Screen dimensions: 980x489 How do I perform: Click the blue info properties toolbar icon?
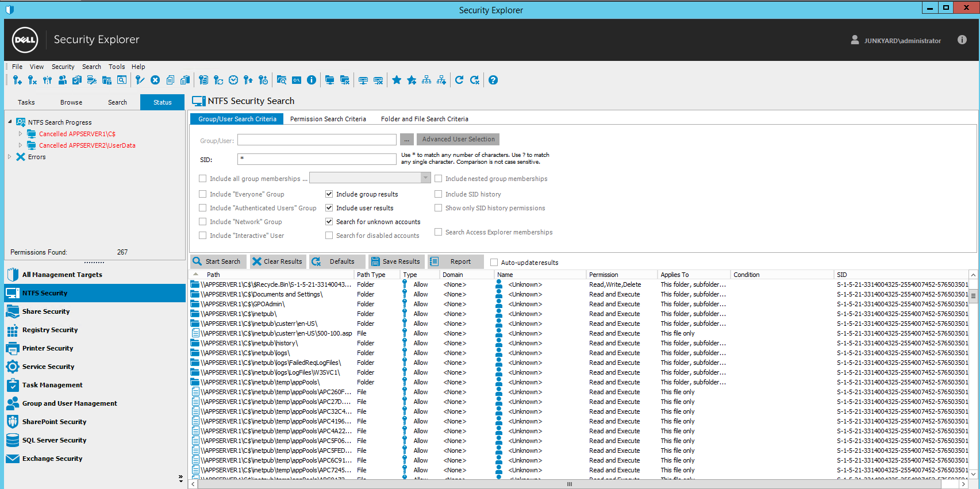click(x=312, y=80)
